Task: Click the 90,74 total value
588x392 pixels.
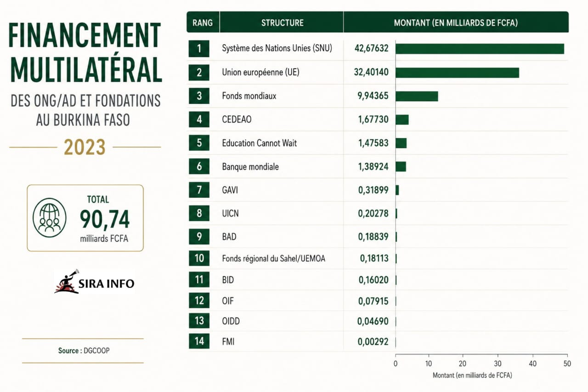Action: (105, 219)
